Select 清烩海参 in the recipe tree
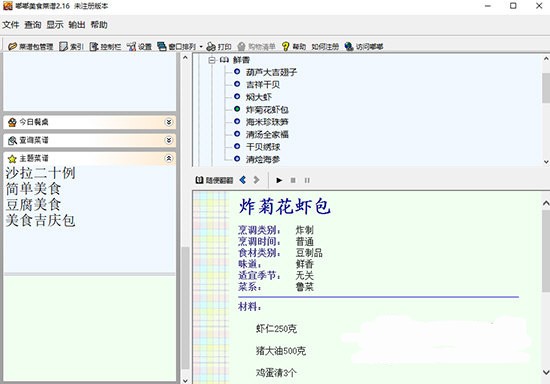This screenshot has width=550, height=384. click(263, 159)
